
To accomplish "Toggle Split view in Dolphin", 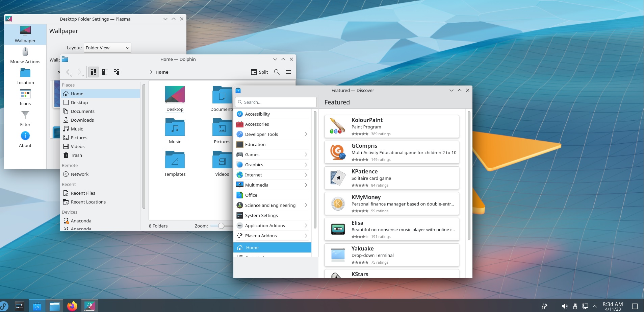I will (x=259, y=72).
